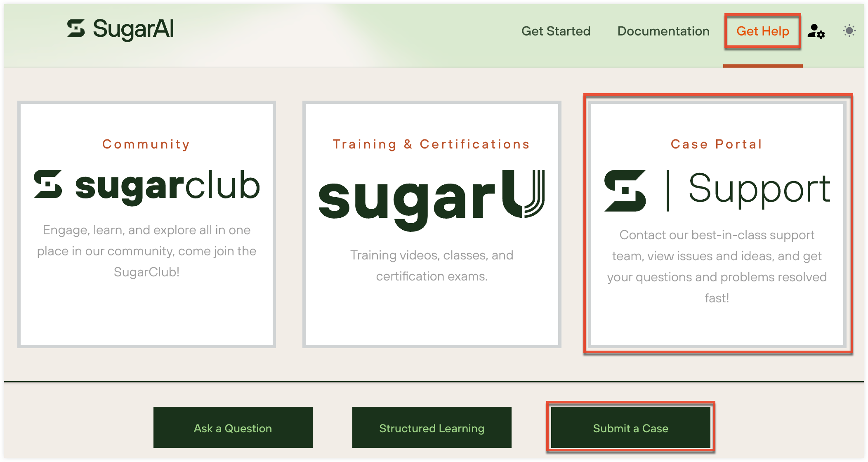Open the Training & Certifications sugarU card

click(432, 224)
